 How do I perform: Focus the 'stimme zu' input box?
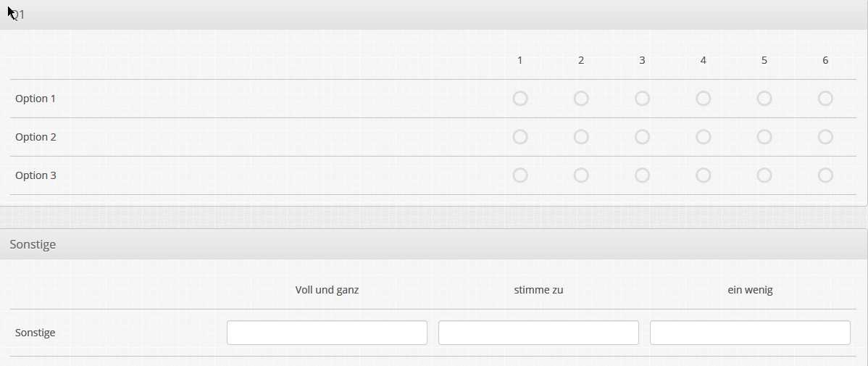[x=538, y=333]
